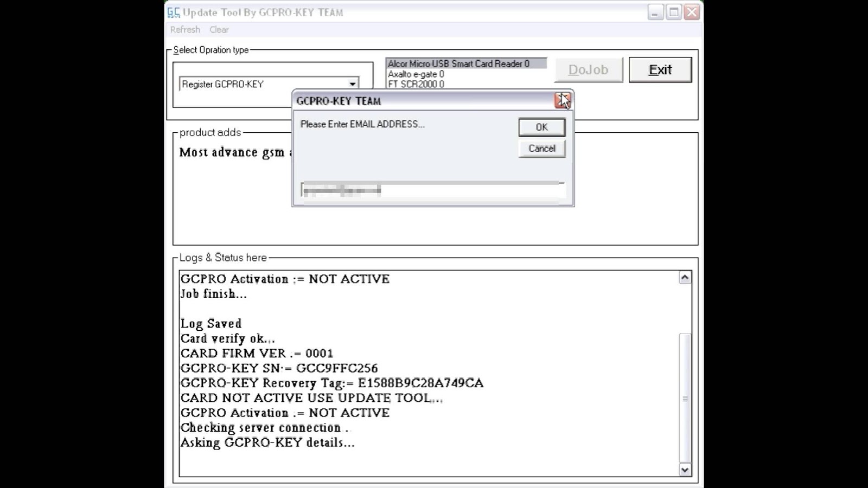Click the 'GCPRO-KEY Recovery Tag' log line
Image resolution: width=868 pixels, height=488 pixels.
click(x=332, y=383)
